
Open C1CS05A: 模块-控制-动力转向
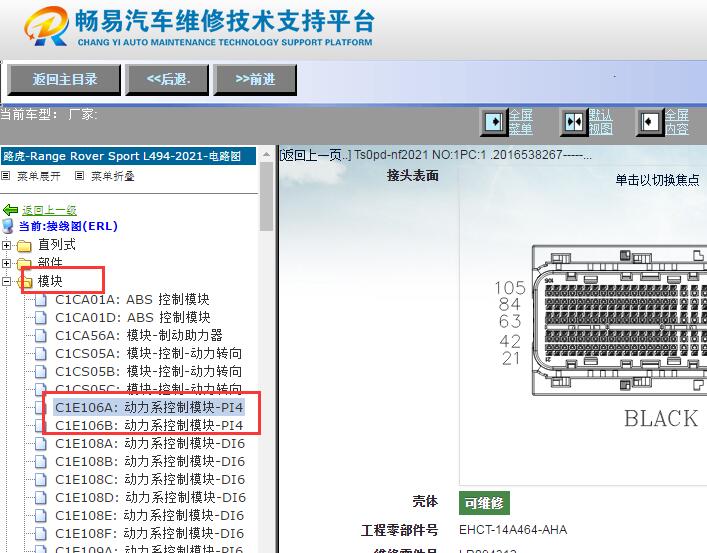[148, 354]
